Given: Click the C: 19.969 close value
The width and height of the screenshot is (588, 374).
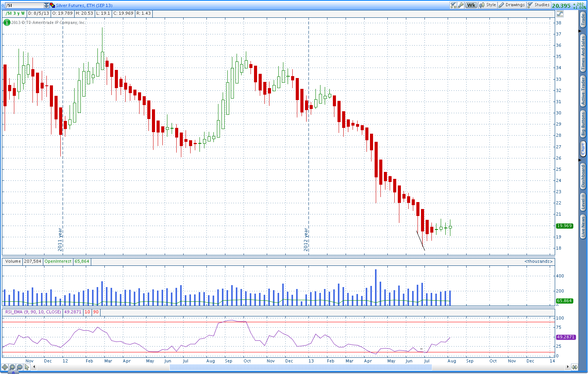Looking at the screenshot, I should click(x=123, y=13).
